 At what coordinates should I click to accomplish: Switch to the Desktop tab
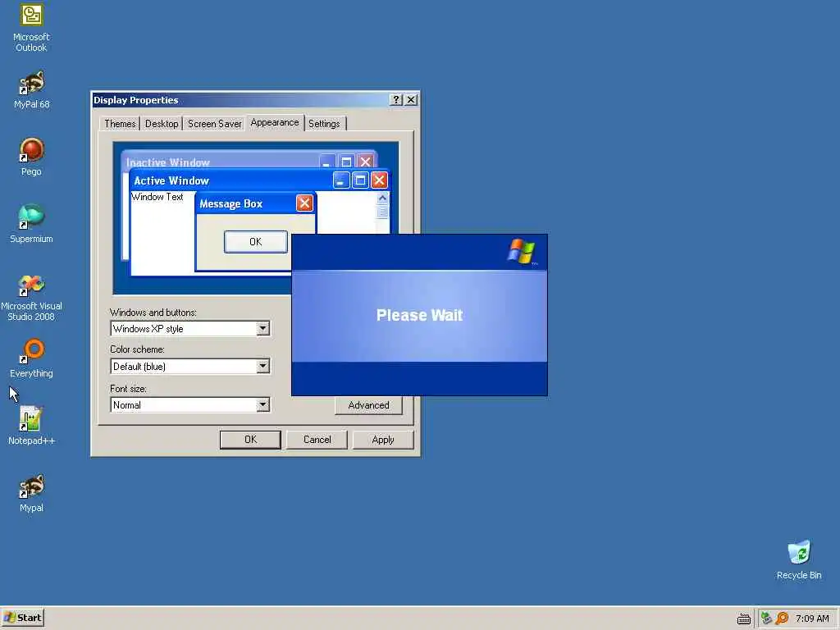coord(162,124)
